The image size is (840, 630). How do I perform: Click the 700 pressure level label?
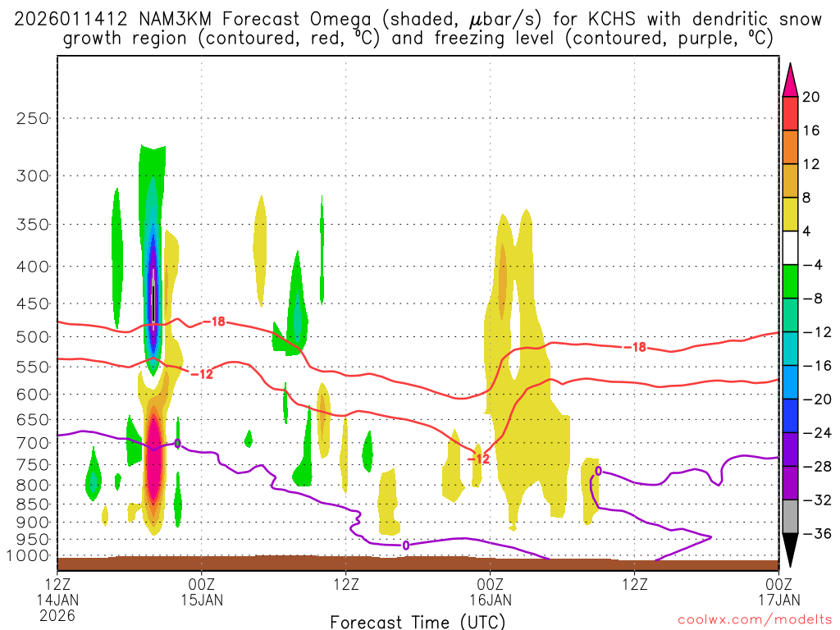pyautogui.click(x=33, y=444)
